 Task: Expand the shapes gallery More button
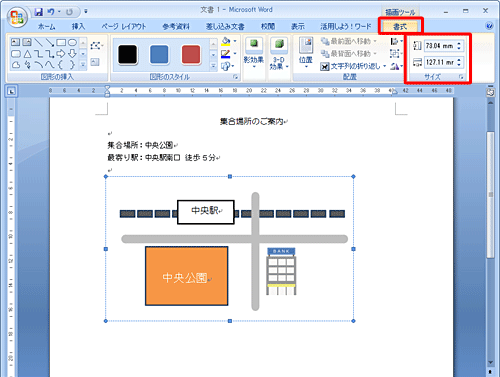point(83,65)
